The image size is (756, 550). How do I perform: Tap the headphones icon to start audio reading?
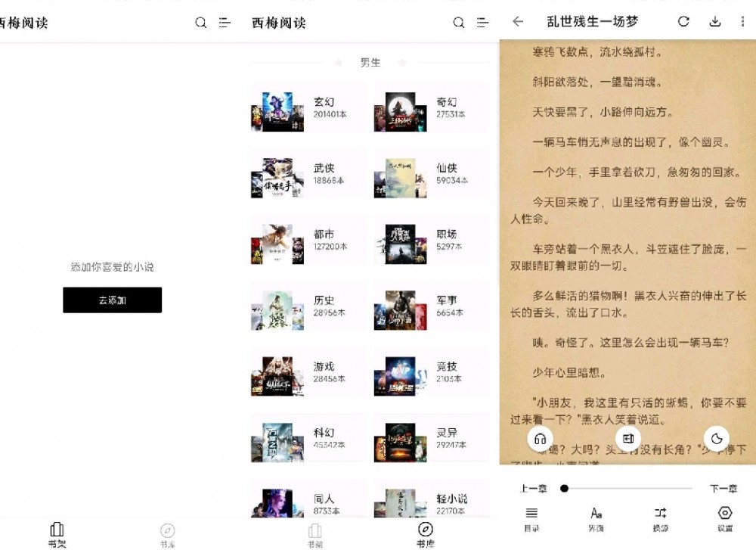click(540, 438)
